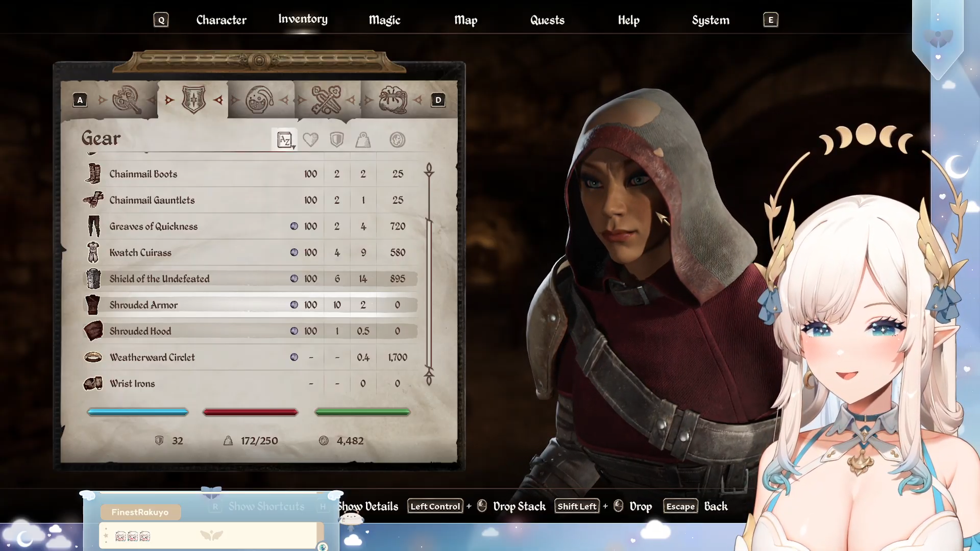Sort gear by weight icon
The height and width of the screenshot is (551, 980).
click(x=363, y=139)
